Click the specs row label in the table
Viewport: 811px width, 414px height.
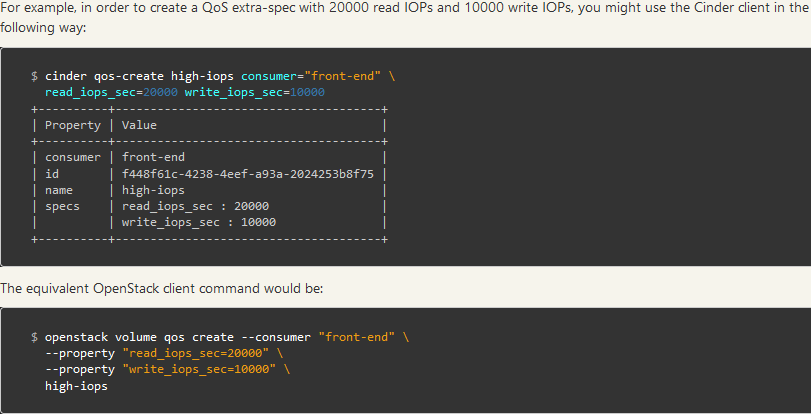(x=62, y=206)
